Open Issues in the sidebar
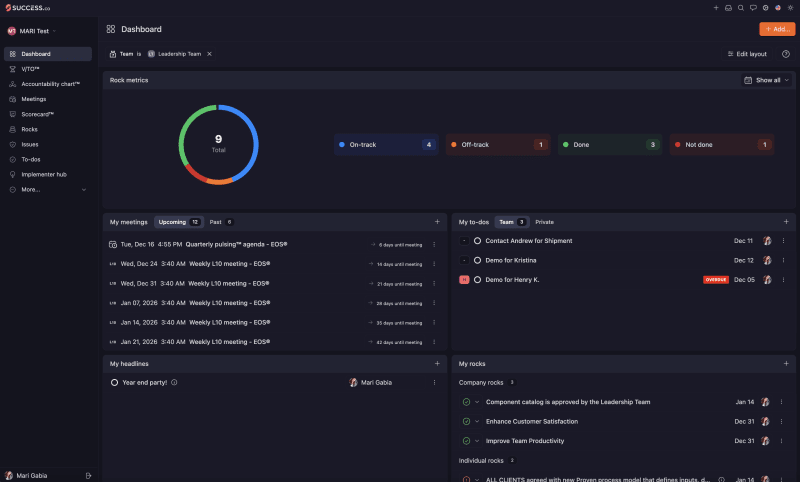 tap(47, 144)
